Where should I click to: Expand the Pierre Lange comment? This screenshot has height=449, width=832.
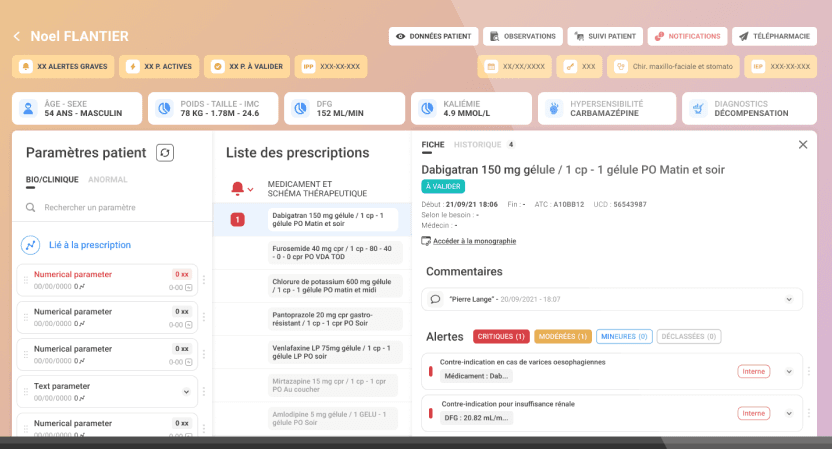789,299
